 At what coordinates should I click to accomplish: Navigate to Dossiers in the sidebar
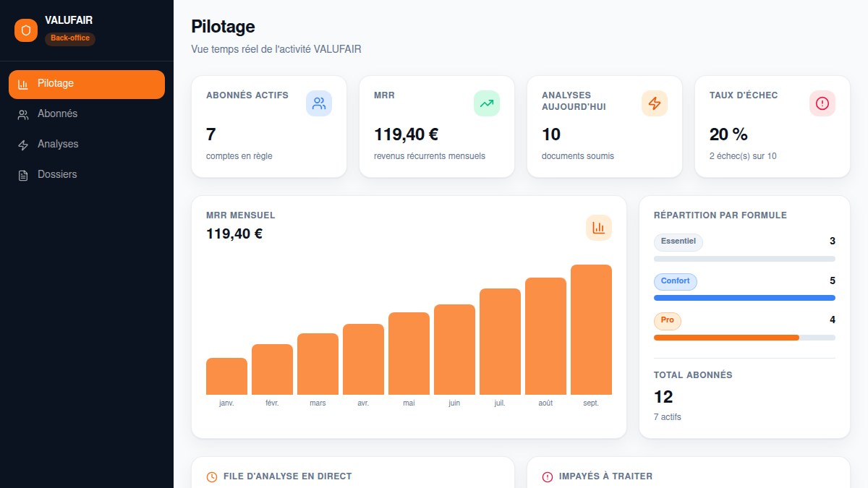click(x=87, y=175)
